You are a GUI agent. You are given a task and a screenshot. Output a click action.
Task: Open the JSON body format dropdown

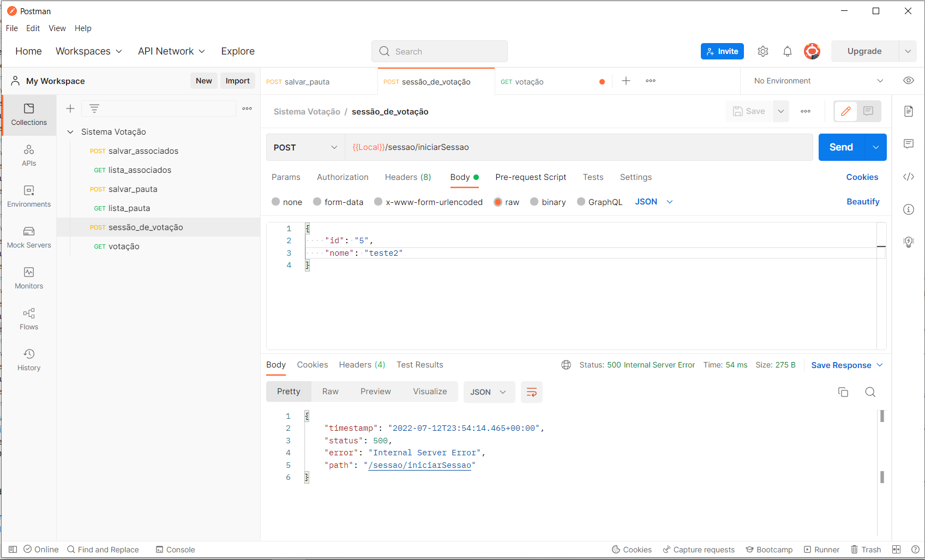654,202
